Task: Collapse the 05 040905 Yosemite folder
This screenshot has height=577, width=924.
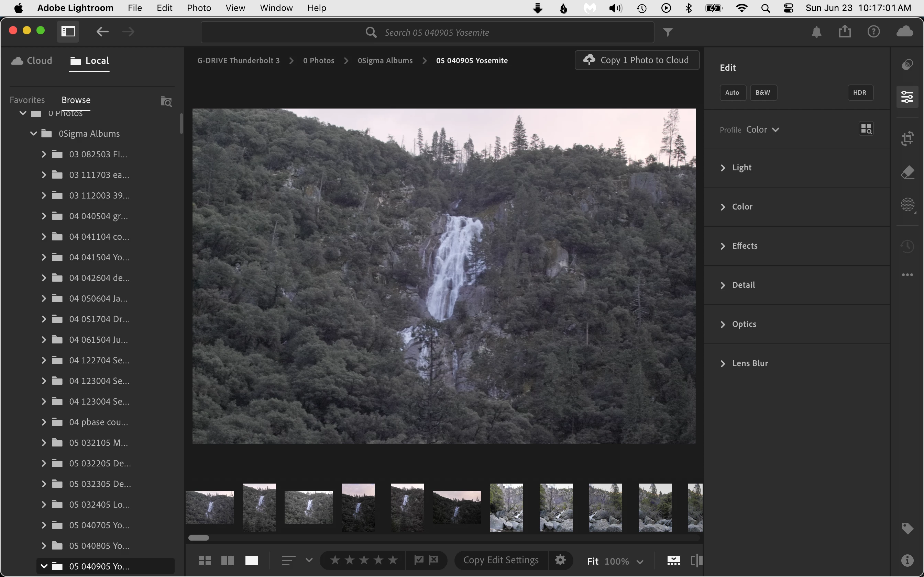Action: click(44, 566)
